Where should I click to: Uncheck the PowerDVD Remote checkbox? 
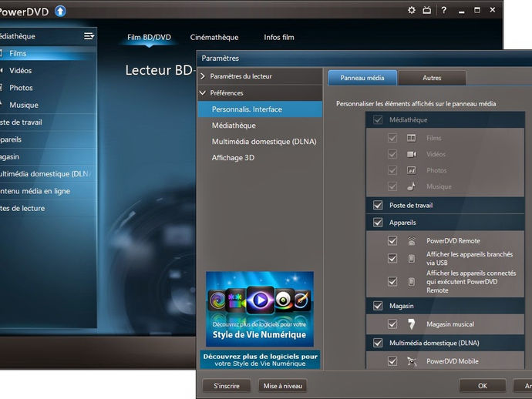click(x=392, y=240)
